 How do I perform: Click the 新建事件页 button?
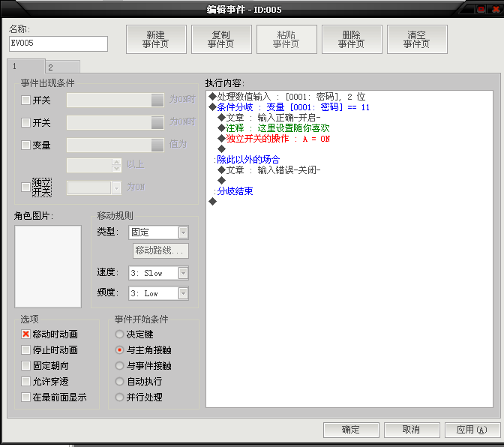click(x=156, y=39)
